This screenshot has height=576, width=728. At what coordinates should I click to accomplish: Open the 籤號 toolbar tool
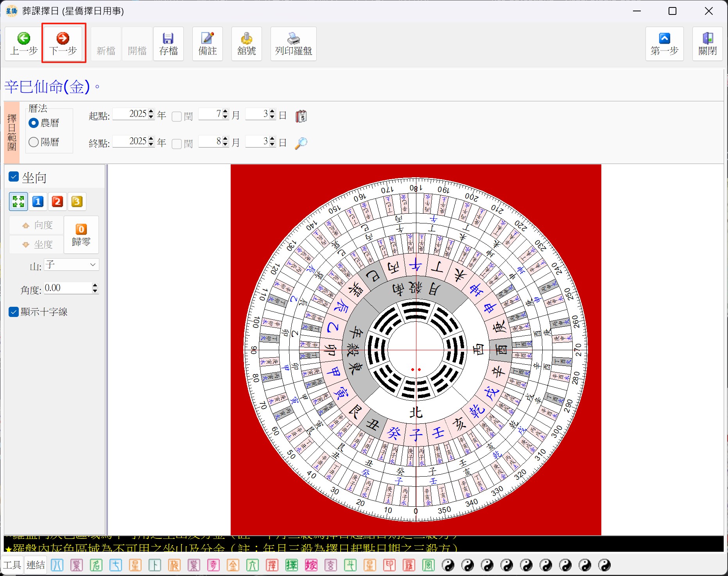[x=246, y=43]
